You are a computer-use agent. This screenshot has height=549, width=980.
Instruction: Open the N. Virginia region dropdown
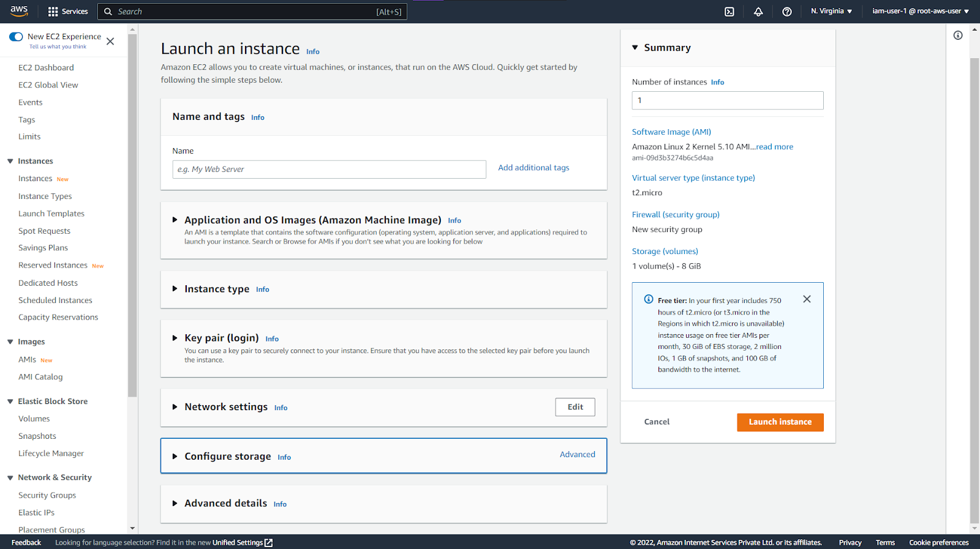831,11
